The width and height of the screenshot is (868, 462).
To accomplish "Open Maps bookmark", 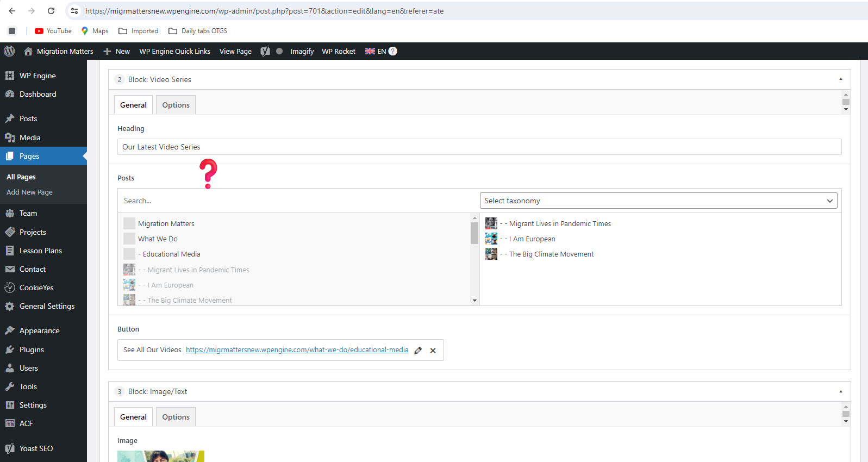I will click(95, 31).
